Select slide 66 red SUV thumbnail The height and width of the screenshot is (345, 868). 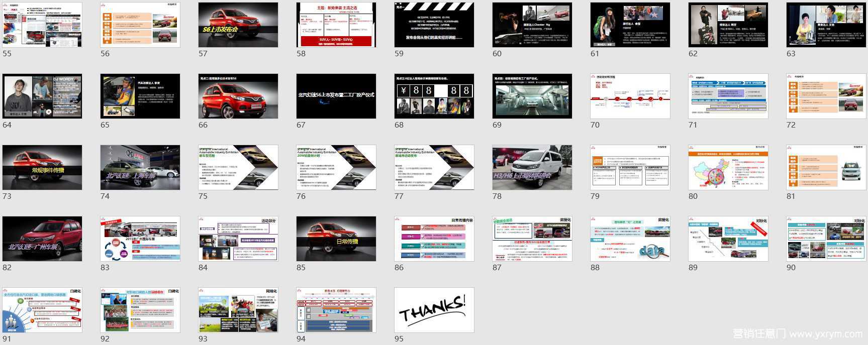[238, 96]
